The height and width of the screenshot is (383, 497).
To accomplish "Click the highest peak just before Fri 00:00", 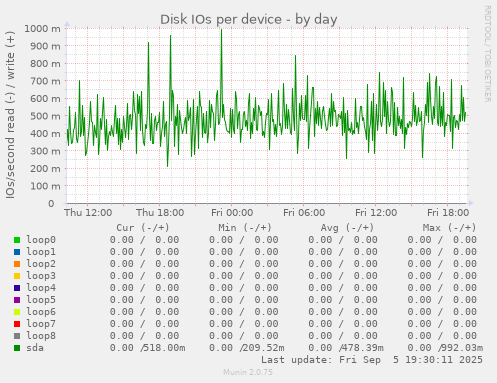I will click(x=221, y=30).
